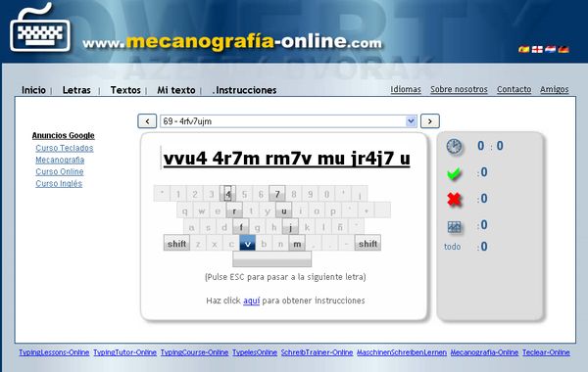The width and height of the screenshot is (588, 372).
Task: Select the English flag language icon
Action: [537, 49]
